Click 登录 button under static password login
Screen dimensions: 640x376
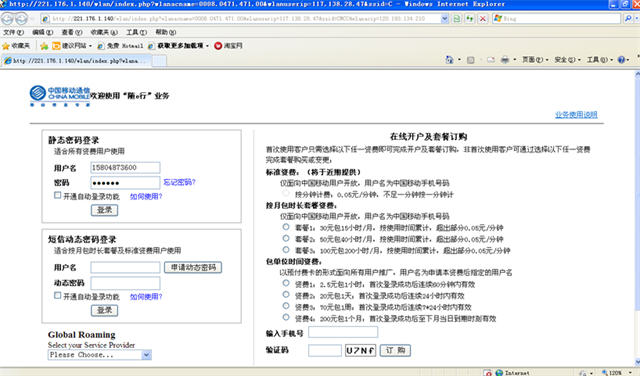point(104,210)
